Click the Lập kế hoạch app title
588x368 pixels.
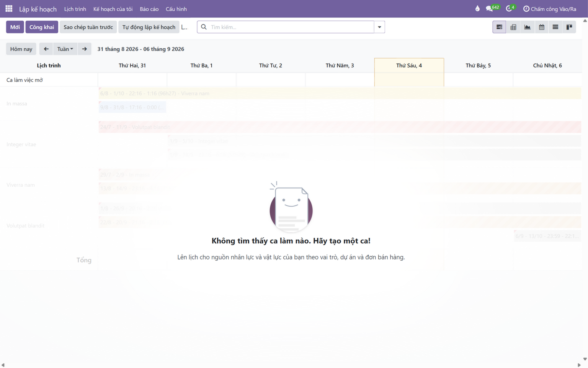click(38, 9)
